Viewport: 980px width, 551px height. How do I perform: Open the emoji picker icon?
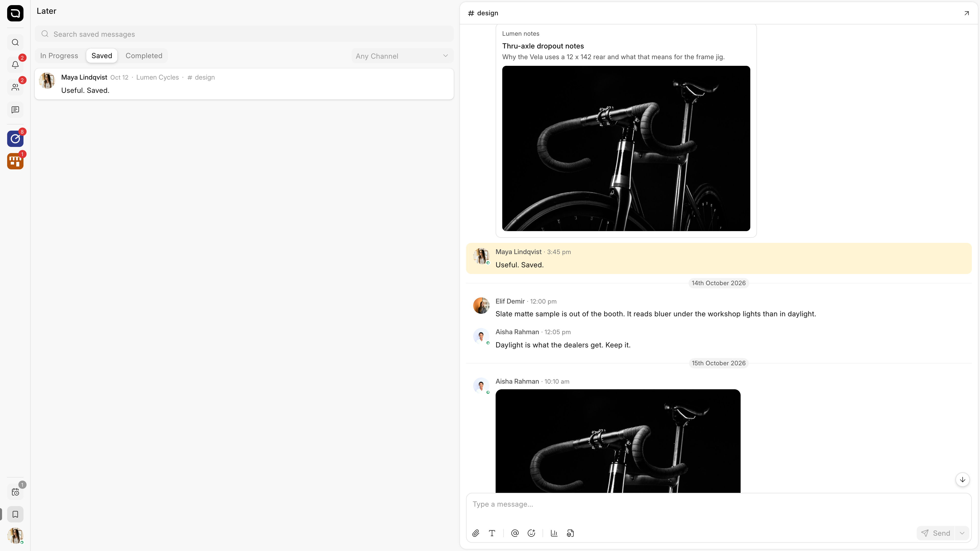click(531, 533)
